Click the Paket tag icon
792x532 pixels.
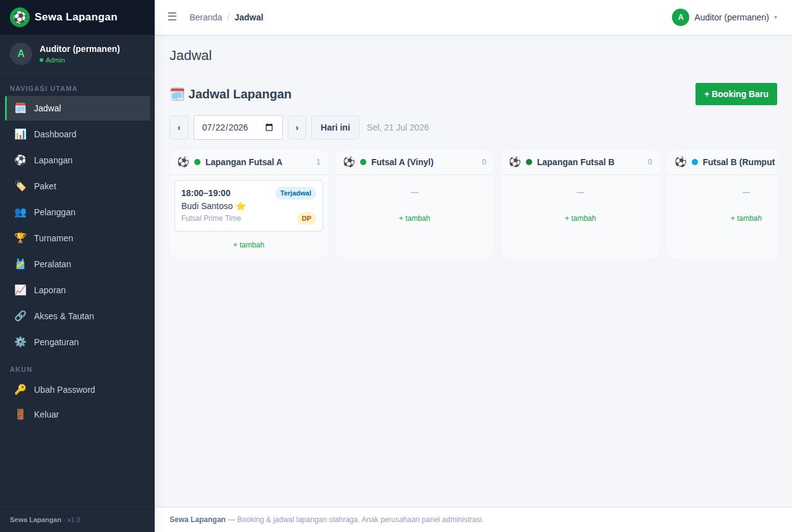(20, 186)
